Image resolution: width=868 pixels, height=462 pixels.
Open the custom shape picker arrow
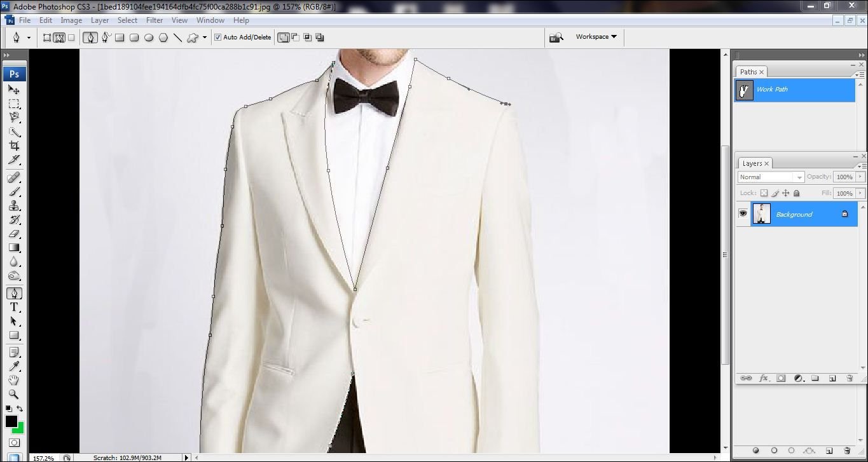click(204, 37)
